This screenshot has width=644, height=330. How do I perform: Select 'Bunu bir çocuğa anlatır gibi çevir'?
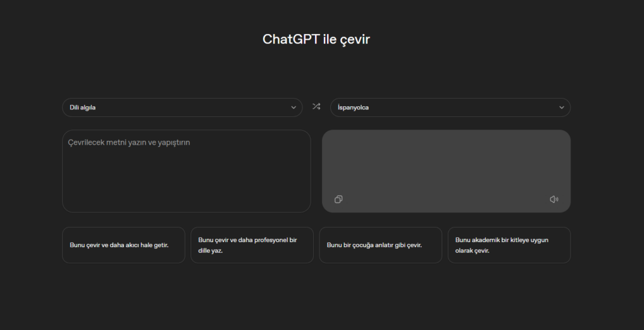[380, 245]
